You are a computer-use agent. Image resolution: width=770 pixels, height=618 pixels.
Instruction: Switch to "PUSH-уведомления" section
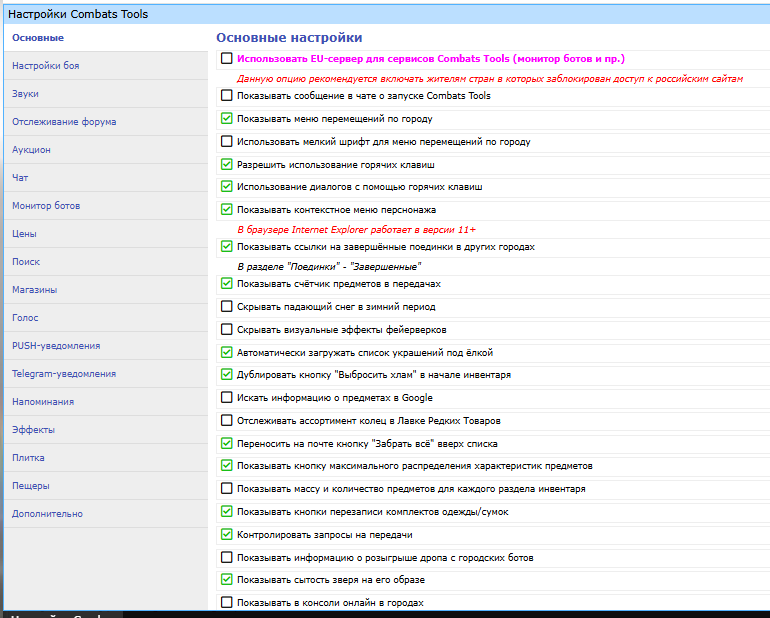coord(56,346)
